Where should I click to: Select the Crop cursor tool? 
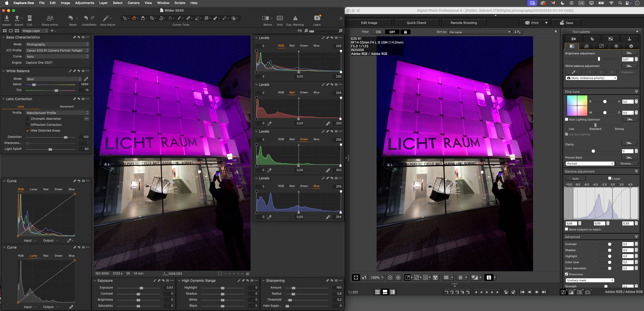coord(152,18)
